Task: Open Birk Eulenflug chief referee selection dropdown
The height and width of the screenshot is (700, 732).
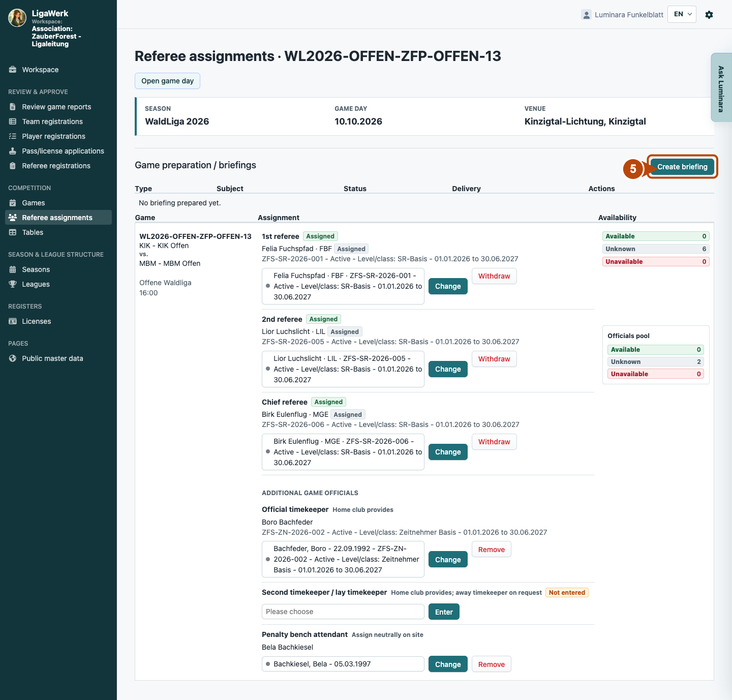Action: coord(343,452)
